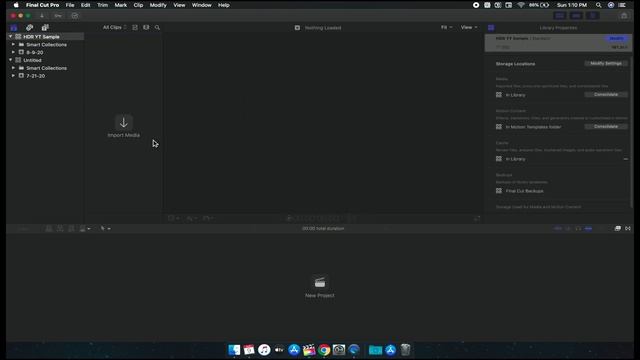This screenshot has height=360, width=640.
Task: Open the Effects browser icon
Action: coord(618,229)
